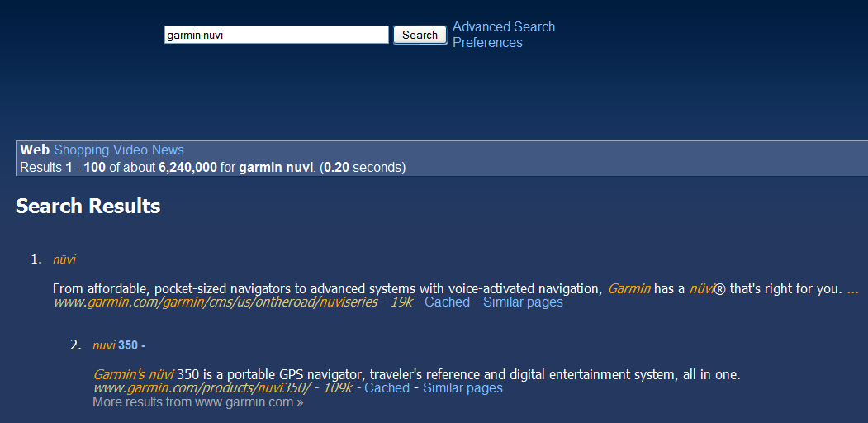Show Similar pages for the nuvi350 result
Screen dimensions: 868x423
point(462,388)
